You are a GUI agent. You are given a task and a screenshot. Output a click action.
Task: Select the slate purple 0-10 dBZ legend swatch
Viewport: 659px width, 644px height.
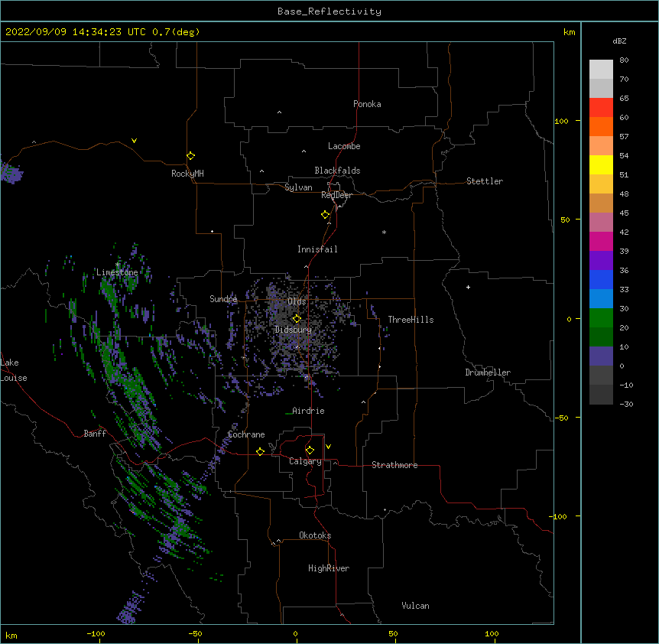coord(601,356)
